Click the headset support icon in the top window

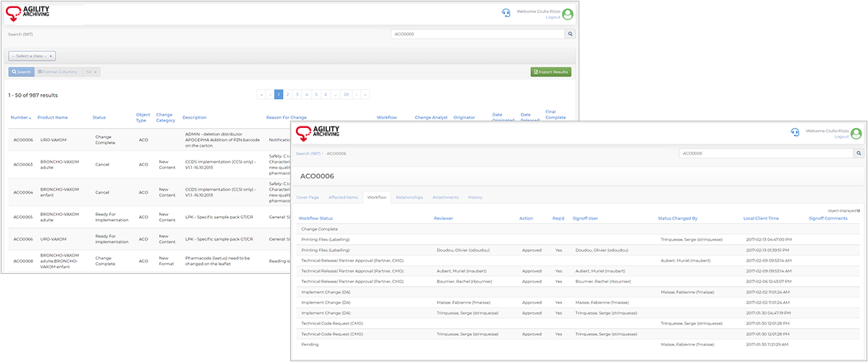[506, 13]
